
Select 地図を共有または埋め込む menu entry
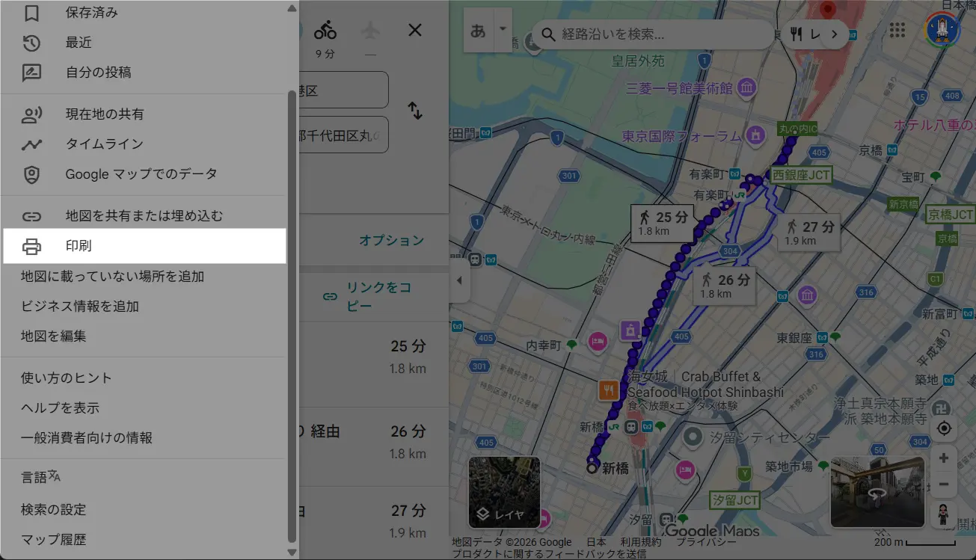(144, 216)
